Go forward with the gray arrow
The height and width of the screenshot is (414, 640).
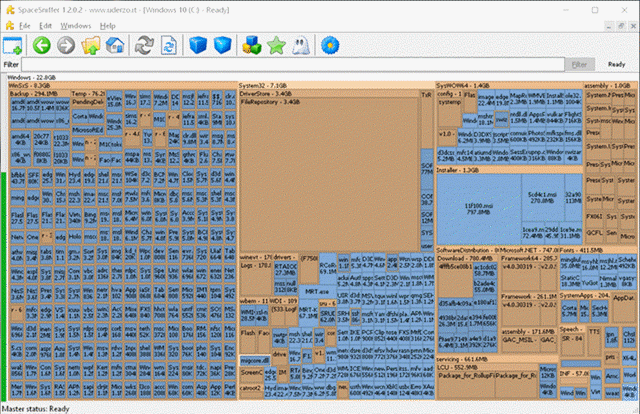coord(66,45)
